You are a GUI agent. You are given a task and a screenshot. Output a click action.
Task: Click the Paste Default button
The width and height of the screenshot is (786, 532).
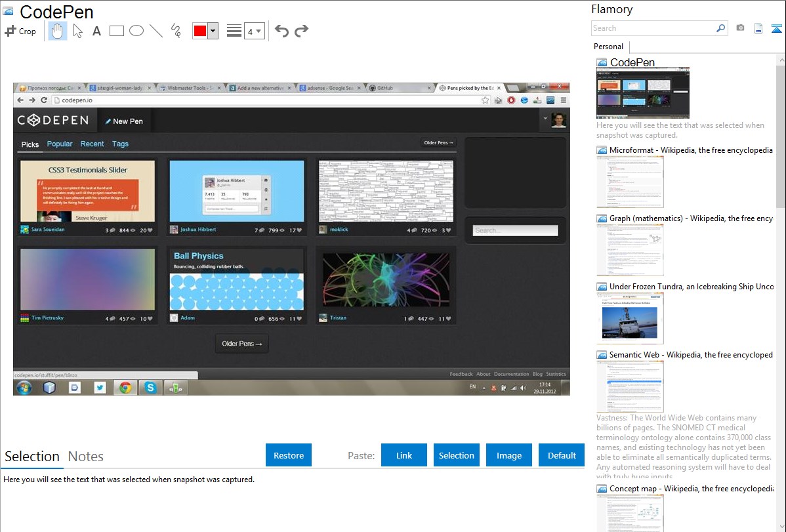(562, 455)
